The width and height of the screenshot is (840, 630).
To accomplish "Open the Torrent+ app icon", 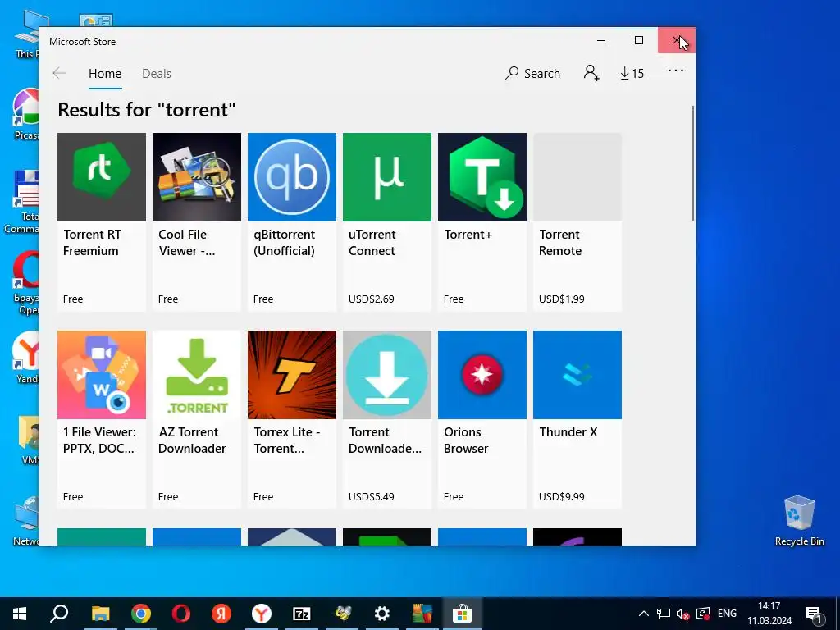I will [x=482, y=177].
